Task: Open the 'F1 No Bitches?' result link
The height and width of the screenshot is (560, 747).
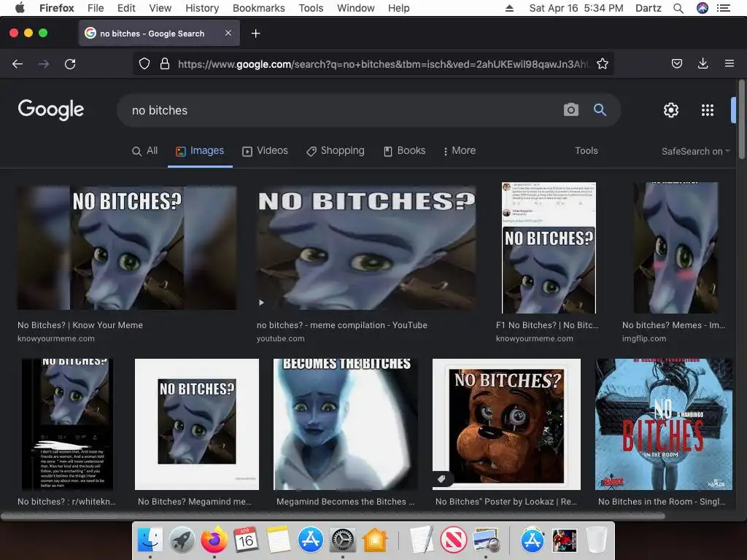Action: pyautogui.click(x=547, y=325)
